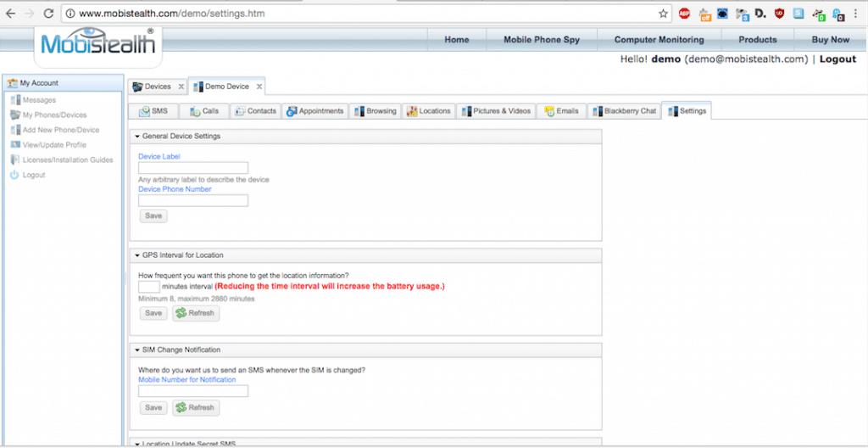
Task: Go to Home in top navigation
Action: 457,40
